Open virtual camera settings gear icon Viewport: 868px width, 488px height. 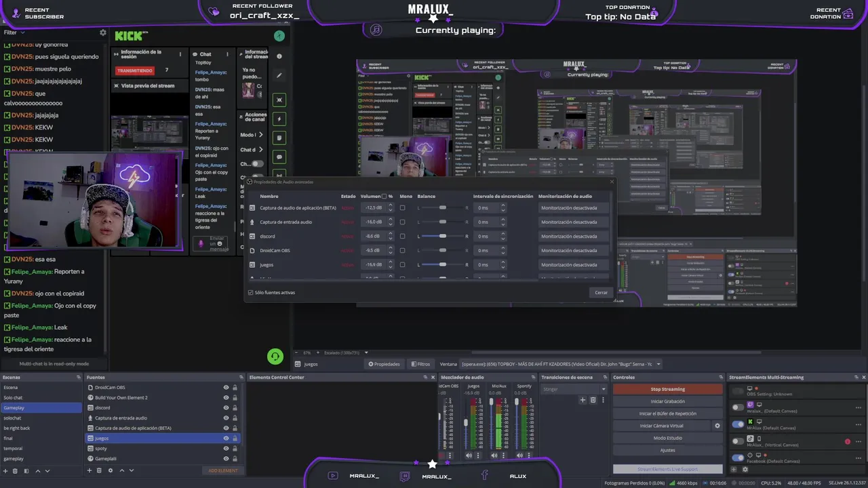[717, 426]
